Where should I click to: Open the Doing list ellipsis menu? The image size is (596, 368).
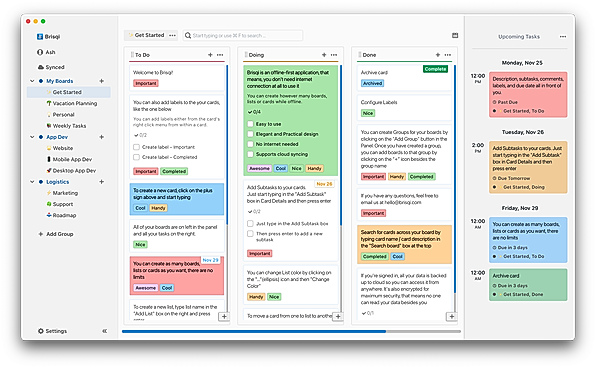coord(334,55)
